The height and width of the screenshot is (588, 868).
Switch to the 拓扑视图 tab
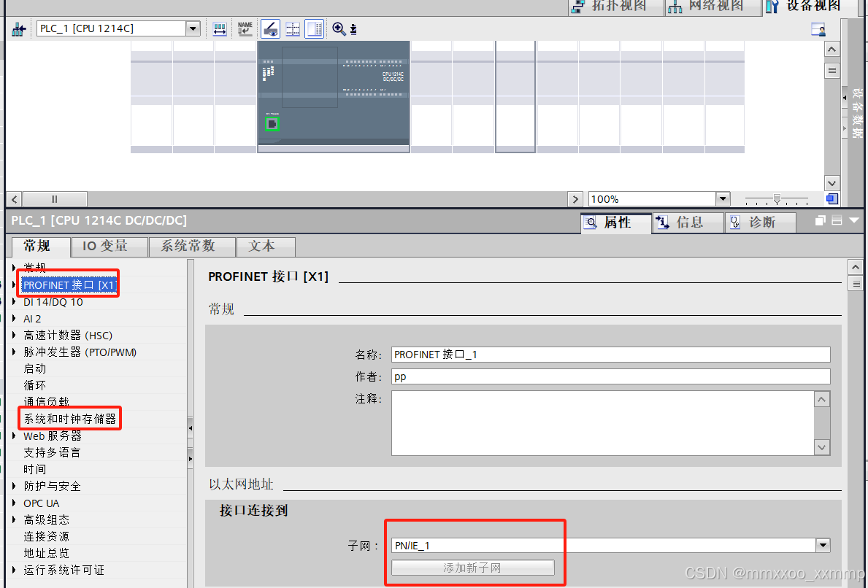pyautogui.click(x=616, y=7)
